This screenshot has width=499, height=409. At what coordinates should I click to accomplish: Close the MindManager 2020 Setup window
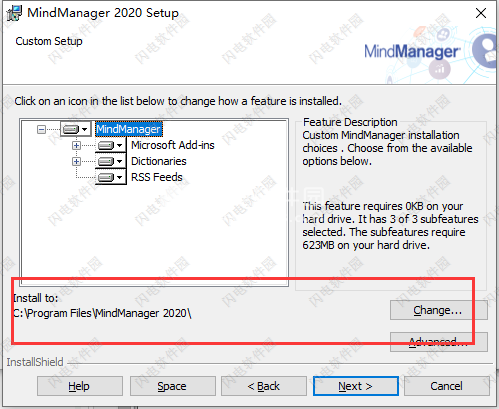[x=481, y=13]
